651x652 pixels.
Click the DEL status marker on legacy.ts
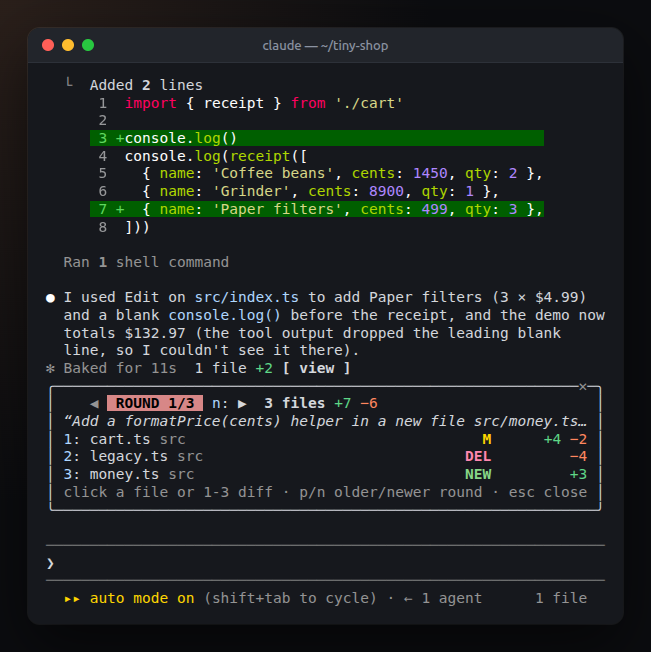click(478, 457)
